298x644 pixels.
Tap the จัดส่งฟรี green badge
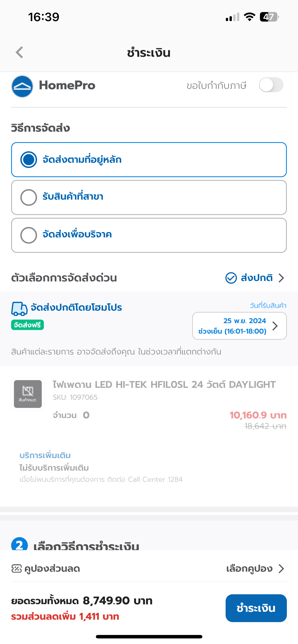28,325
